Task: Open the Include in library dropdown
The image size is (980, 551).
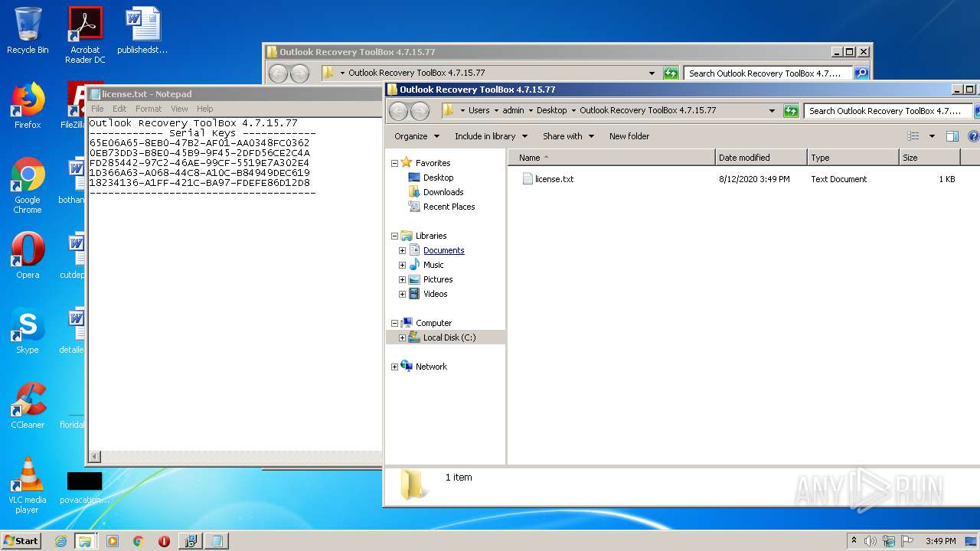Action: point(491,136)
